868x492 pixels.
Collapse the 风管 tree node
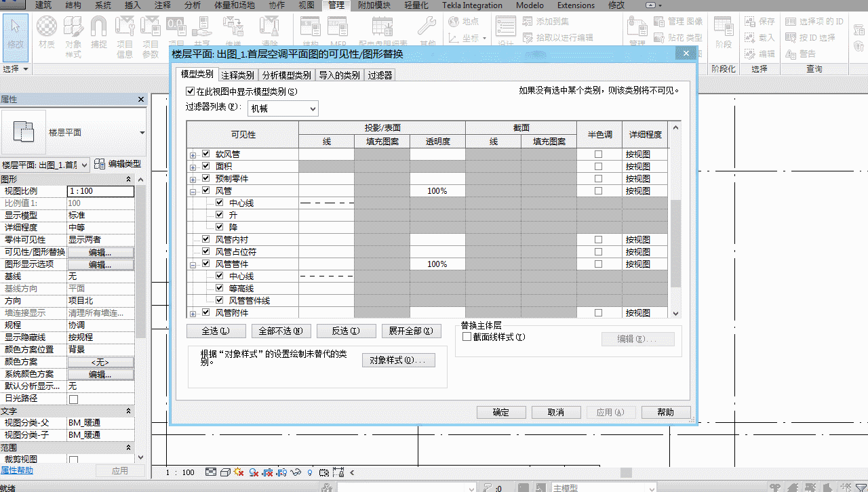coord(193,192)
